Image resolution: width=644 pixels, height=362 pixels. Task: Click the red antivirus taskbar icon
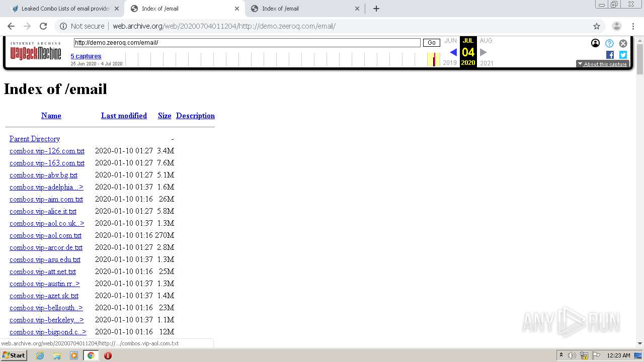(108, 355)
